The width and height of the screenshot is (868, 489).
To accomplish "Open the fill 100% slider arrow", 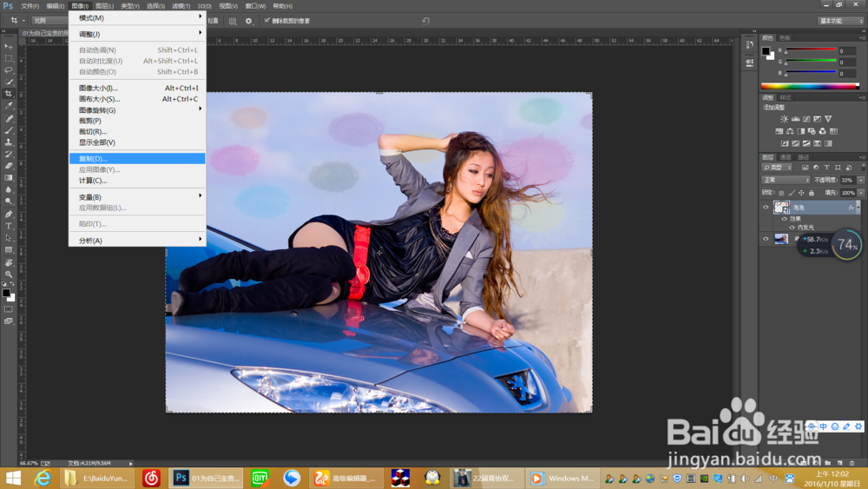I will (x=861, y=193).
